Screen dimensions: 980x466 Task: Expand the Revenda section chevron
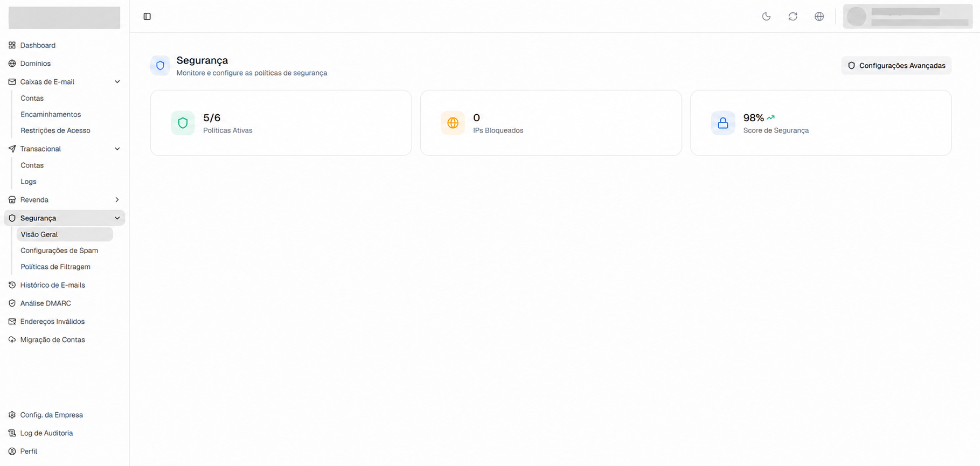(117, 200)
